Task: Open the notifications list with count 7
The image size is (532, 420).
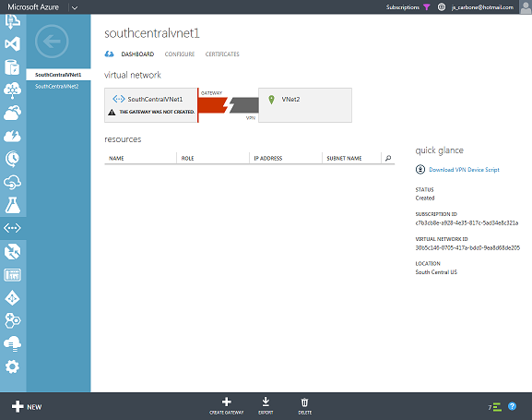Action: tap(495, 407)
